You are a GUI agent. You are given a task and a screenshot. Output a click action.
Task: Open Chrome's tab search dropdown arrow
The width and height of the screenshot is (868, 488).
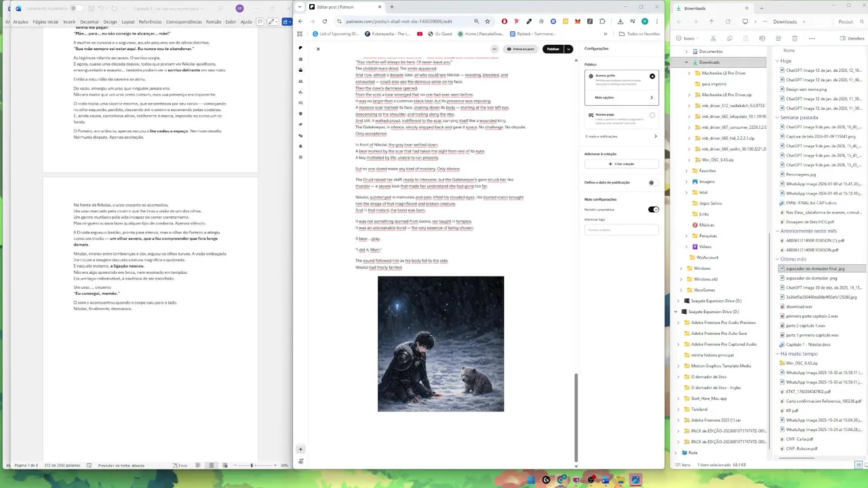point(300,7)
